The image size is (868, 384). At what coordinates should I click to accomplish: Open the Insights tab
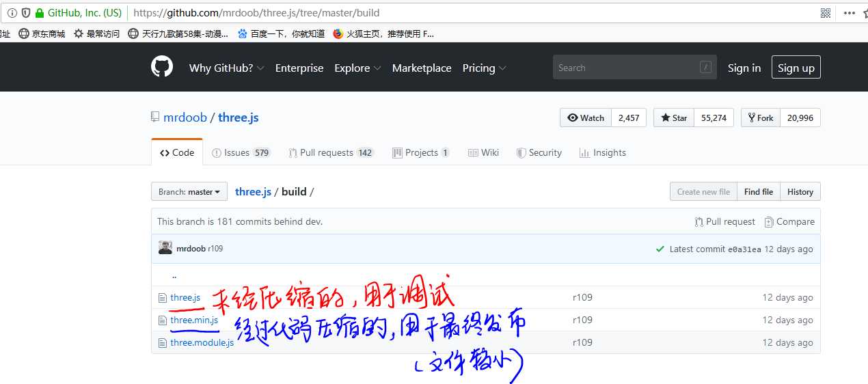603,152
